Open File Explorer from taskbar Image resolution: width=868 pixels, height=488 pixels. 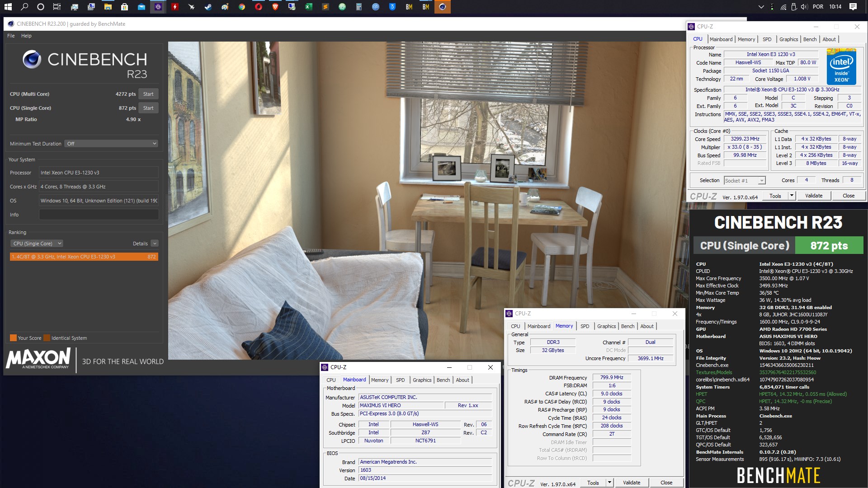pyautogui.click(x=108, y=7)
